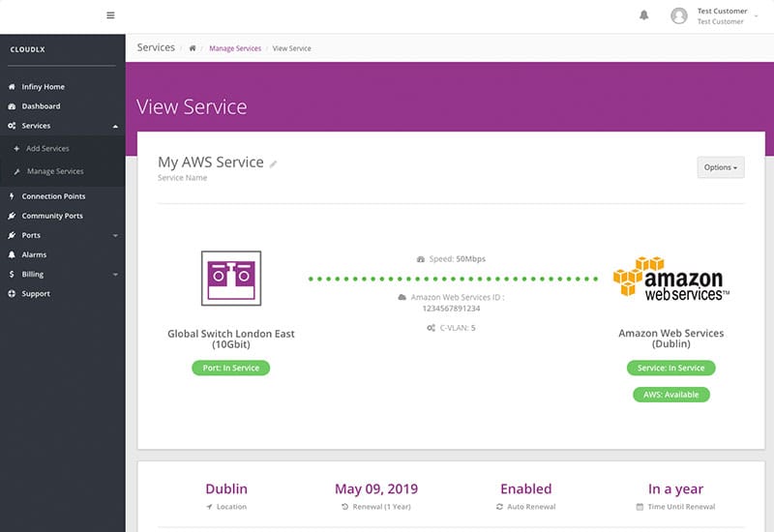Click the Amazon Web Services ID cloud icon
The image size is (774, 532).
pos(402,298)
